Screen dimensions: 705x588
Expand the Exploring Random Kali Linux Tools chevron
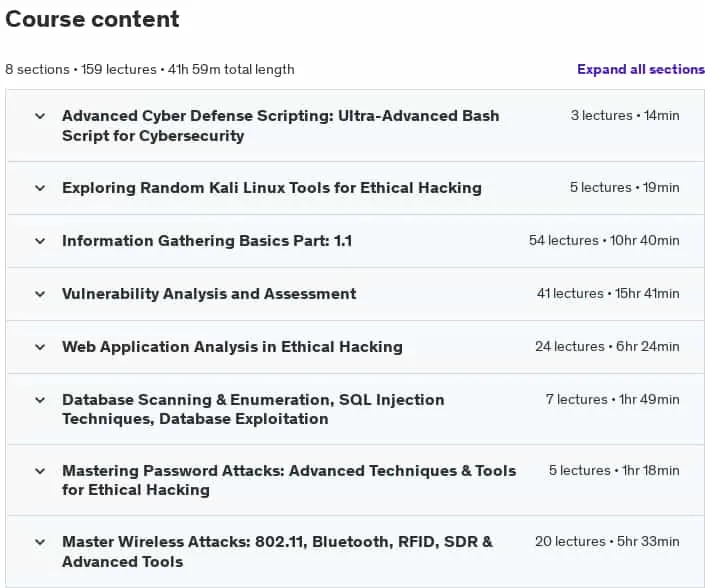pos(40,188)
